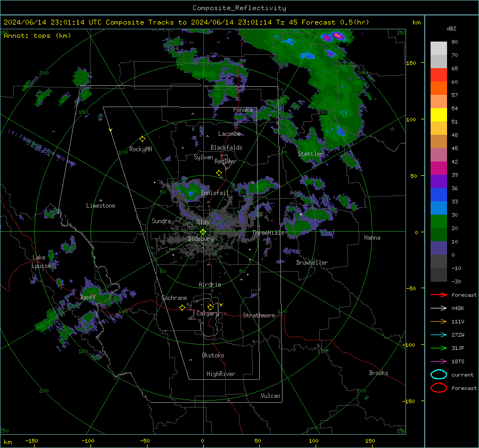Click the purple swatch between 39 and 36
The width and height of the screenshot is (479, 448).
pos(439,181)
